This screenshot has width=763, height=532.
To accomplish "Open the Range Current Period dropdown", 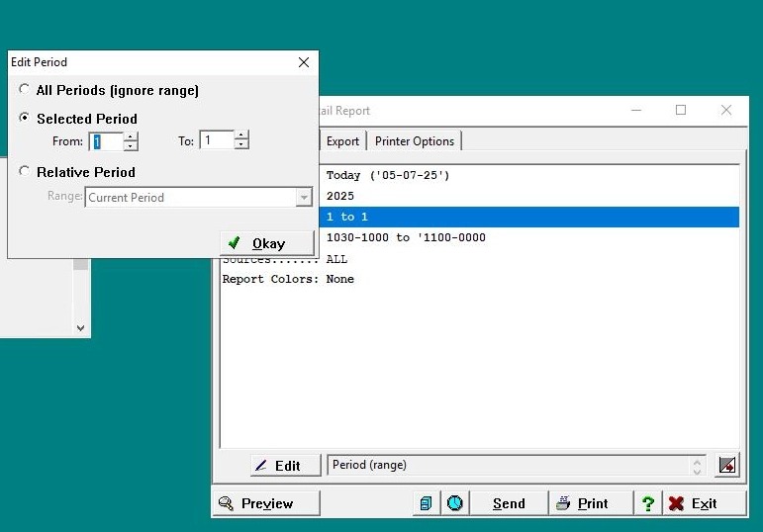I will tap(304, 198).
